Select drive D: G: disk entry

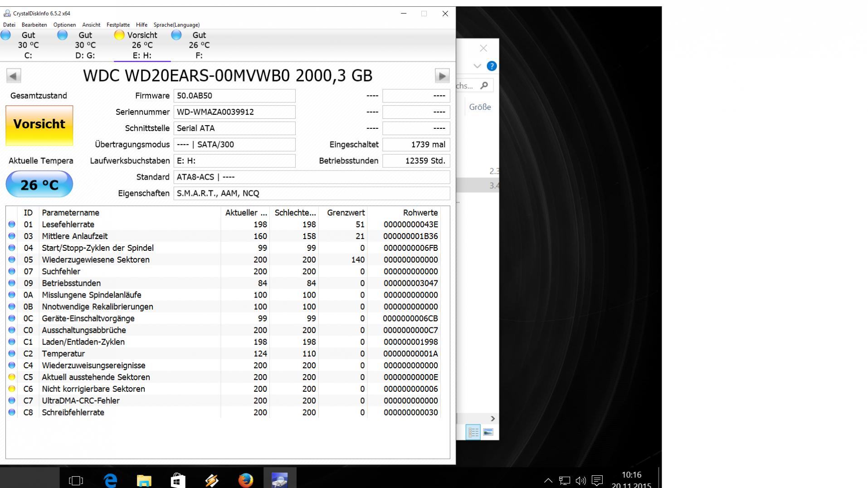point(85,45)
